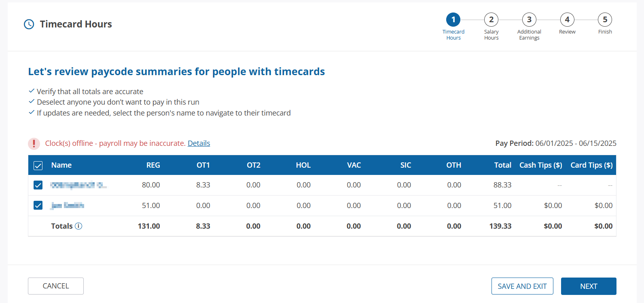Click the OTH column header

[x=454, y=165]
